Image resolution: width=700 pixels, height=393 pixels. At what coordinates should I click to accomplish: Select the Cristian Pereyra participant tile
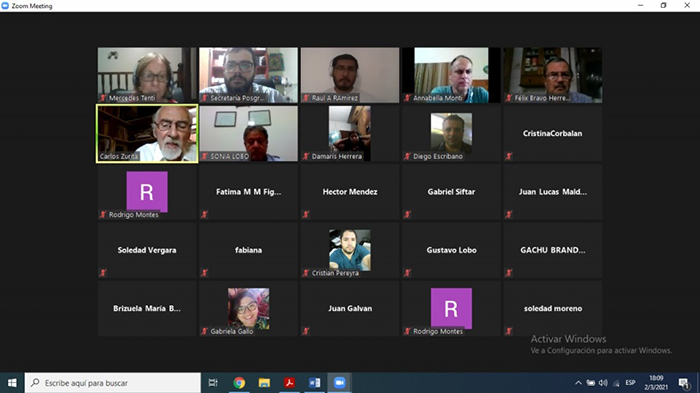point(350,250)
